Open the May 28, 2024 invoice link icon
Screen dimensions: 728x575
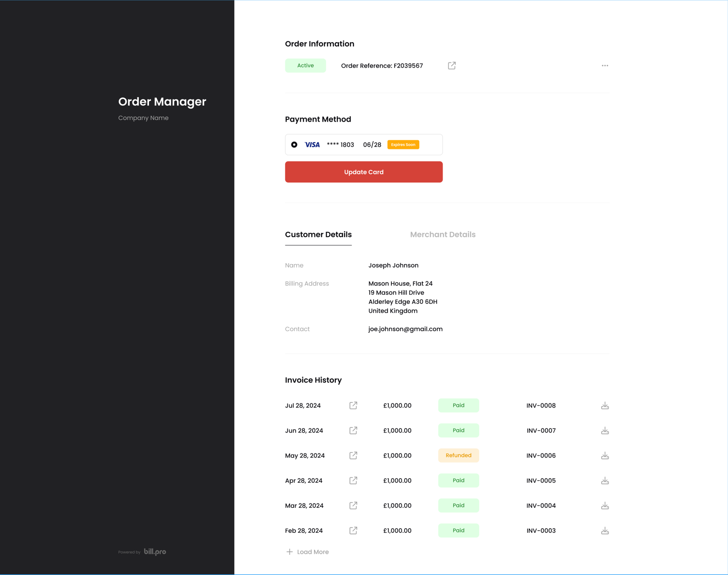[x=353, y=455]
